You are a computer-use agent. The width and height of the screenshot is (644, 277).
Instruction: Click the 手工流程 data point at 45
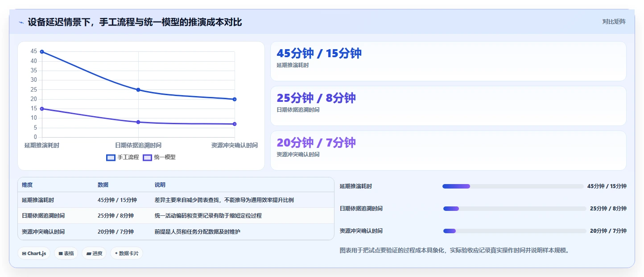42,52
